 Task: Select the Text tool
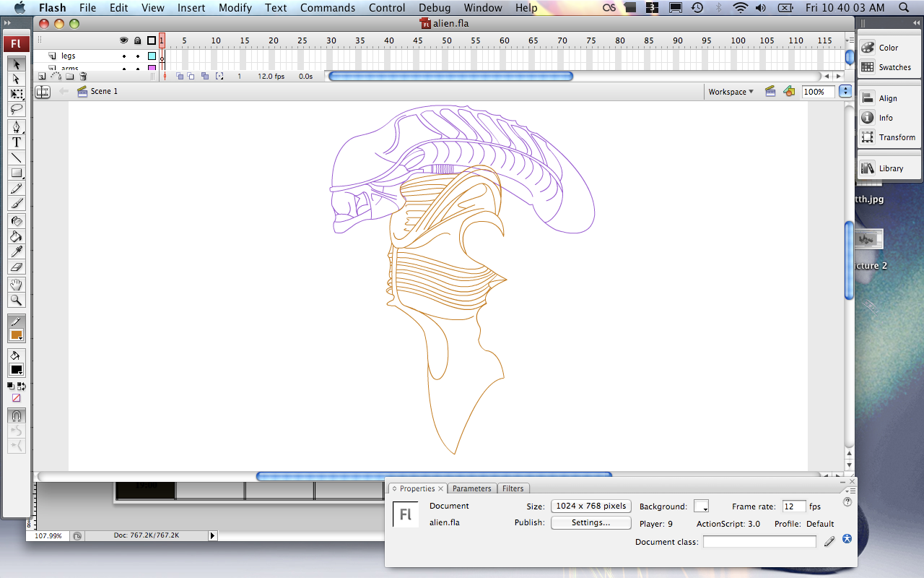[16, 142]
